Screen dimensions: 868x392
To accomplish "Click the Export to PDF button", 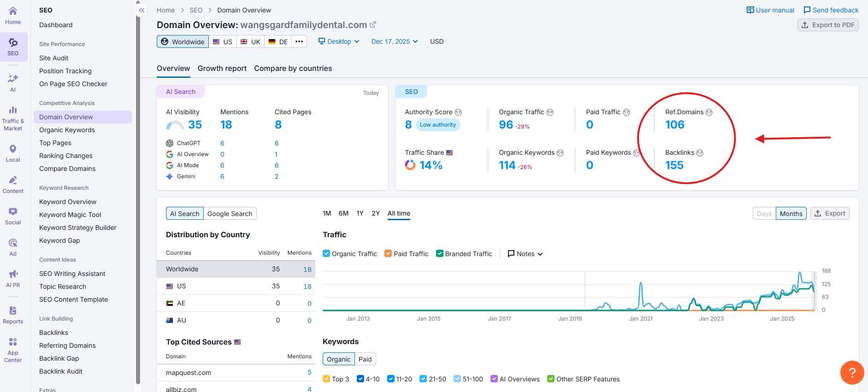I will [x=828, y=25].
